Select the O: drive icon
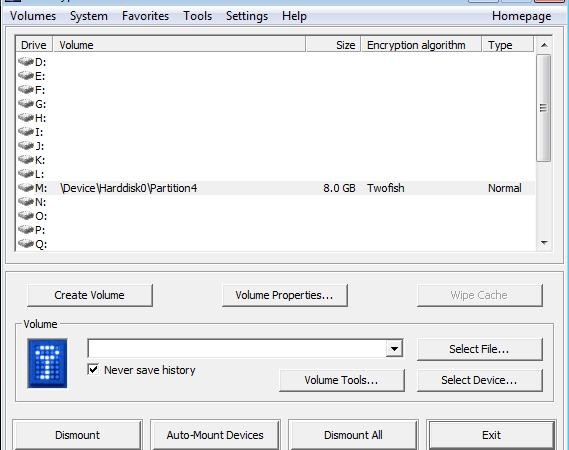This screenshot has height=450, width=569. (26, 216)
